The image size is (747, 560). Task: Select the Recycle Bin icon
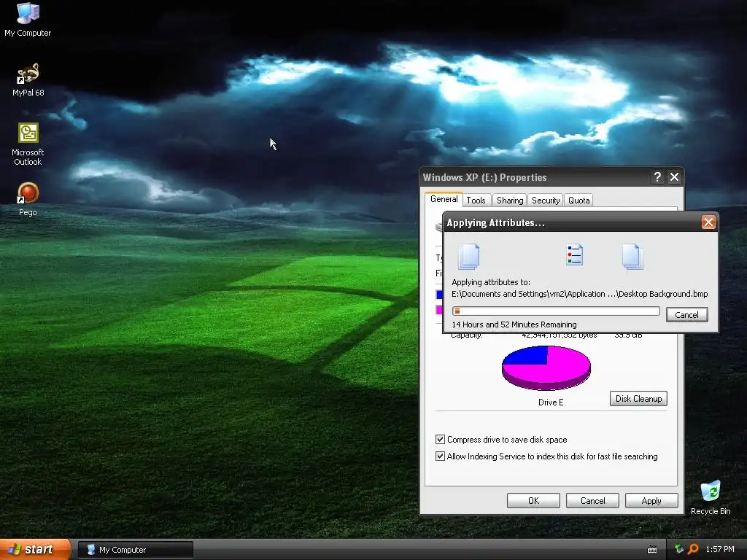point(711,497)
